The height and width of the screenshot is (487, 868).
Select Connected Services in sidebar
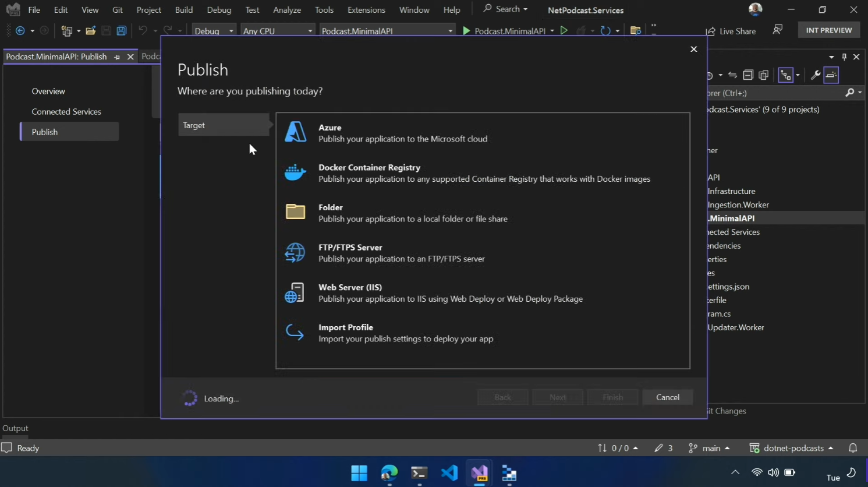pos(66,111)
